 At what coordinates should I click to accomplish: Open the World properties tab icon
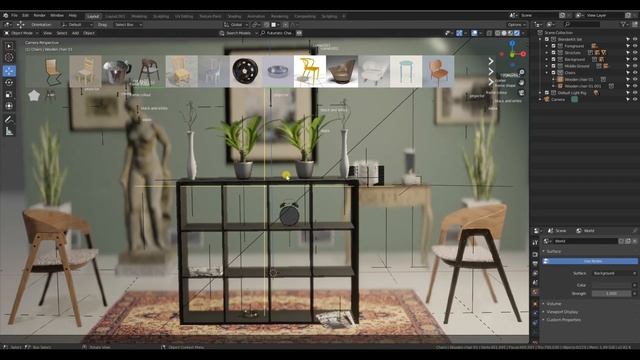click(x=535, y=292)
